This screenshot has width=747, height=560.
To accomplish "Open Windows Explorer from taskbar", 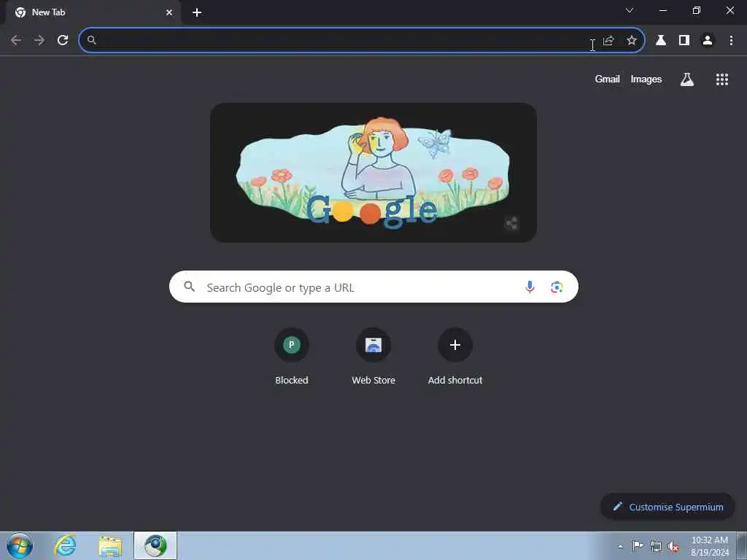I will [x=111, y=545].
